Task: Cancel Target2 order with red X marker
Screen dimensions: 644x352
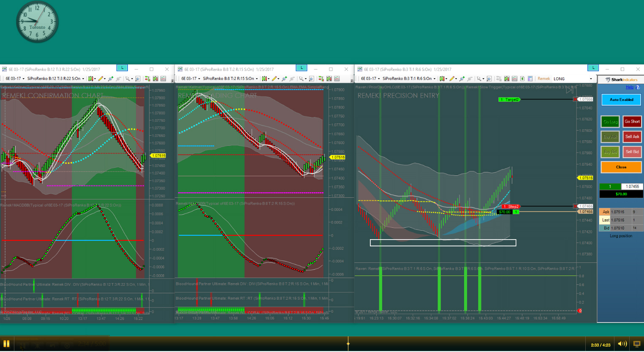Action: [x=575, y=99]
